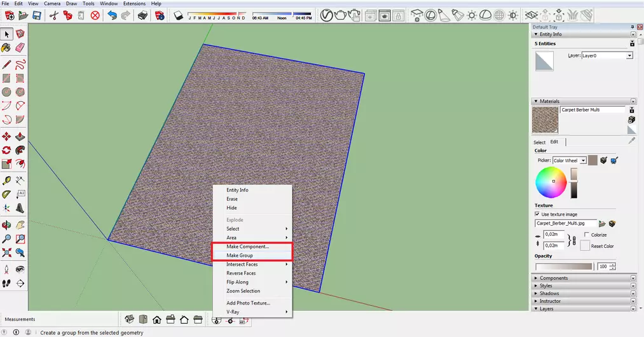
Task: Expand the Styles panel
Action: pyautogui.click(x=536, y=285)
